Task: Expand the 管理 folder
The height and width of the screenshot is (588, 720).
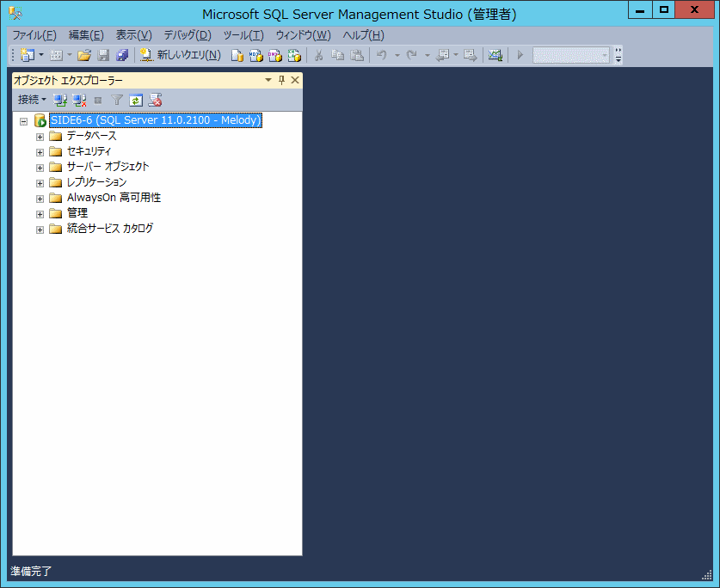Action: coord(40,214)
